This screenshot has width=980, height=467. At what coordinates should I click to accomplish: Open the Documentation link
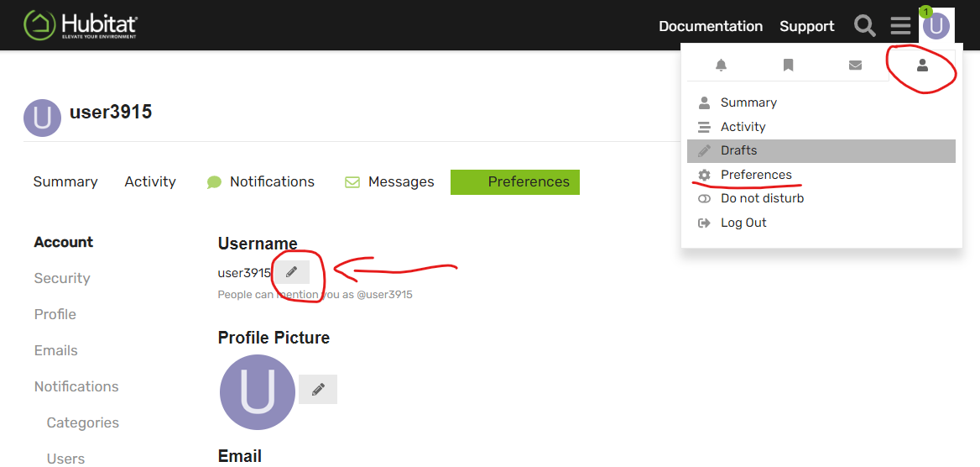click(x=711, y=26)
